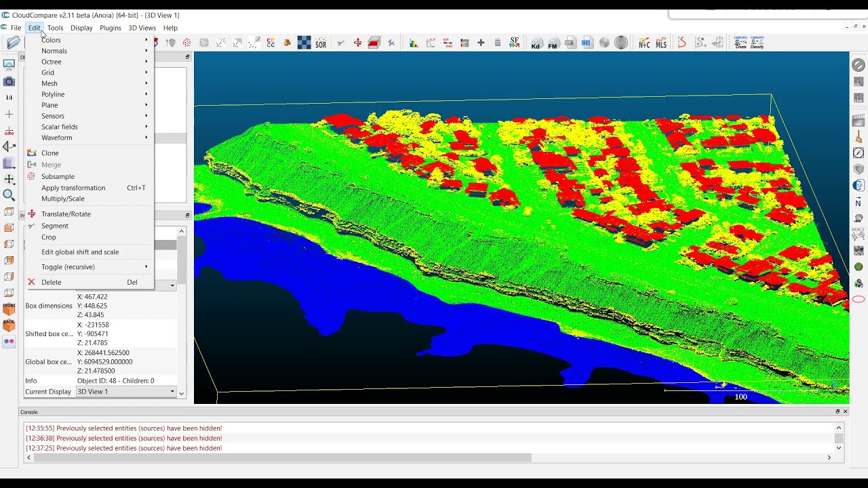Viewport: 868px width, 488px height.
Task: Set the BACK view cube icon
Action: (9, 326)
